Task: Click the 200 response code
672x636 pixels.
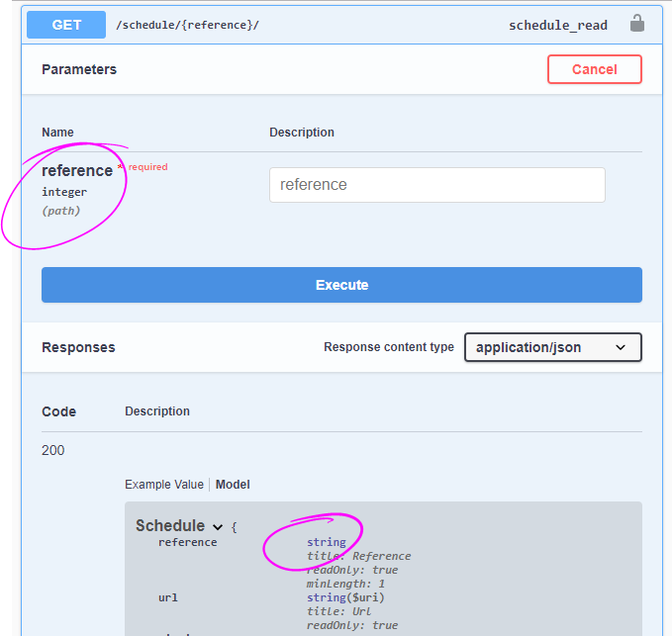Action: (x=53, y=450)
